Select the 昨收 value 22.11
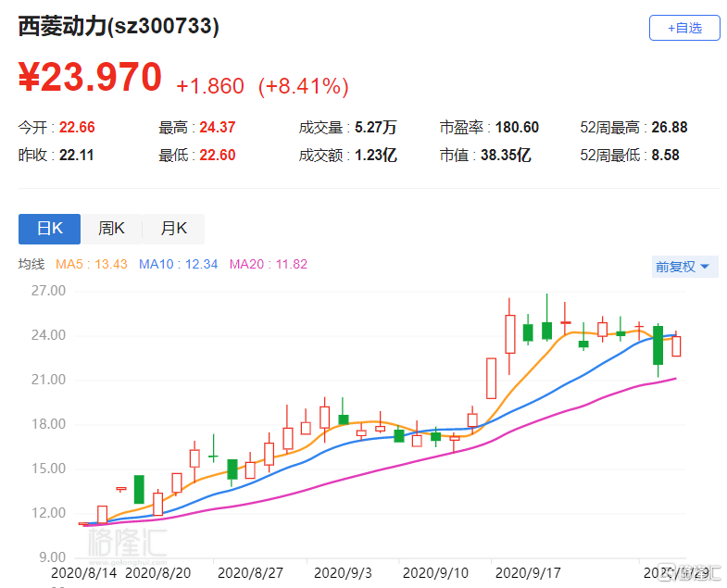 (x=77, y=155)
